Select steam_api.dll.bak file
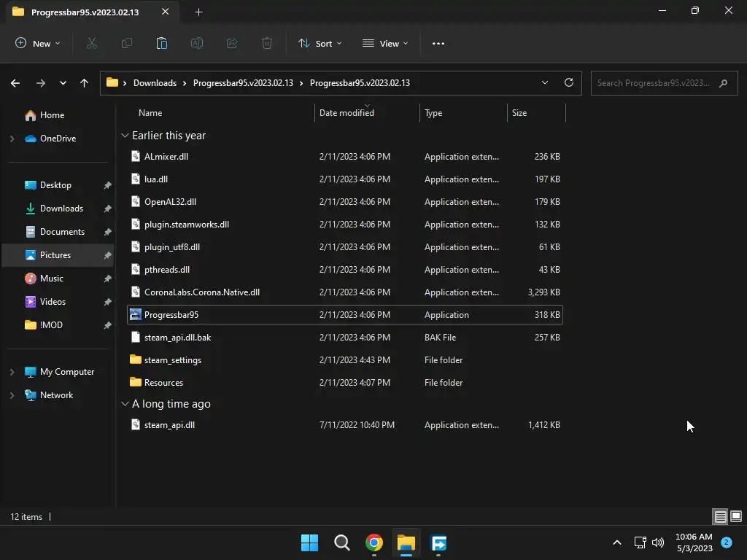The image size is (747, 560). click(177, 338)
